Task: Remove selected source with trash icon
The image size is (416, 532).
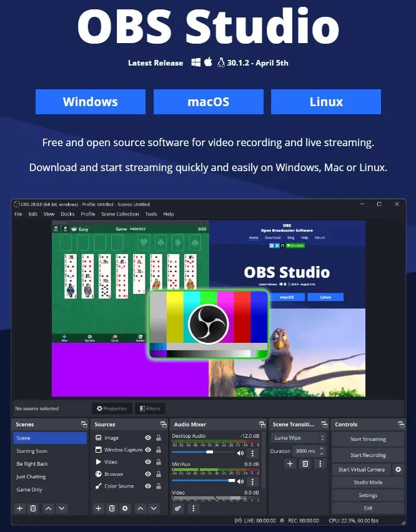Action: 112,508
